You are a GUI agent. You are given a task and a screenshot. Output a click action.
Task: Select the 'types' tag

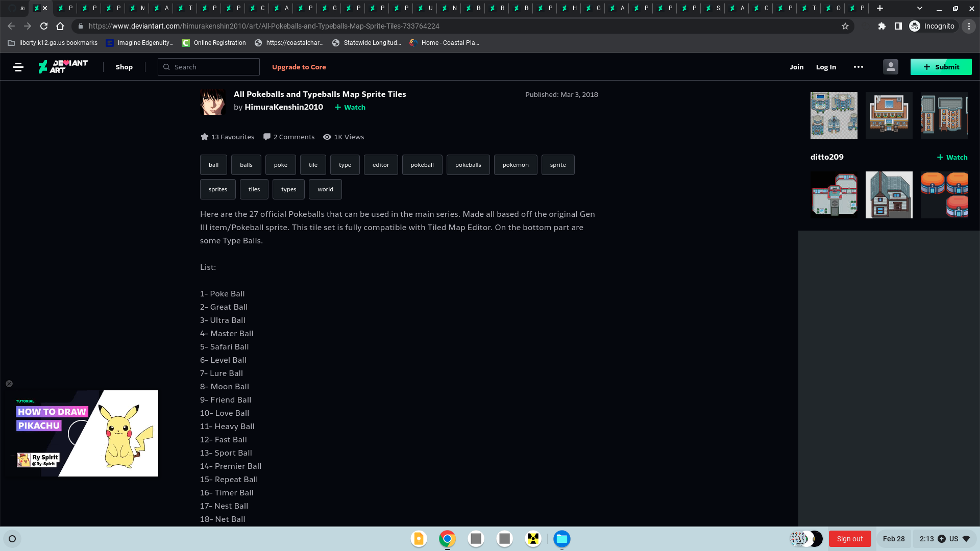288,189
